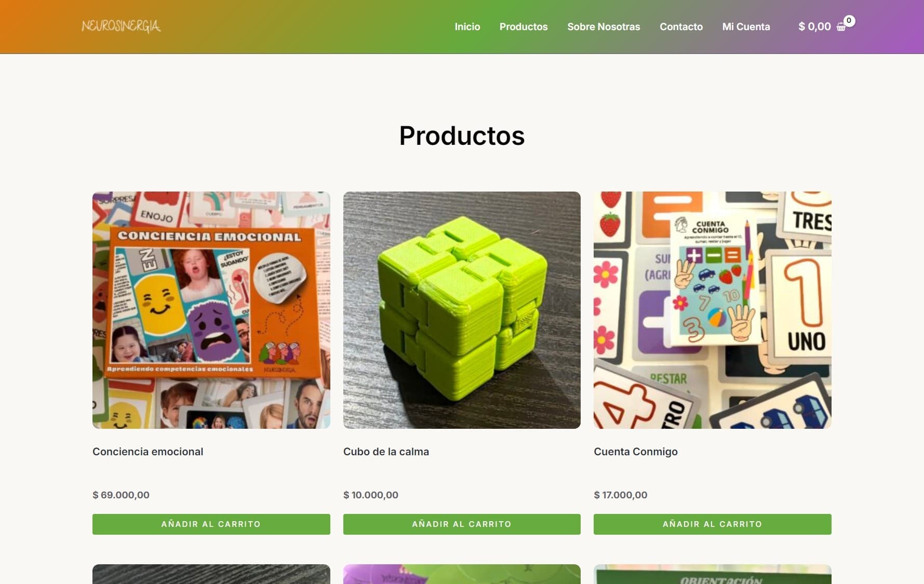Click the $ 0,00 cart total
This screenshot has height=584, width=924.
(814, 26)
